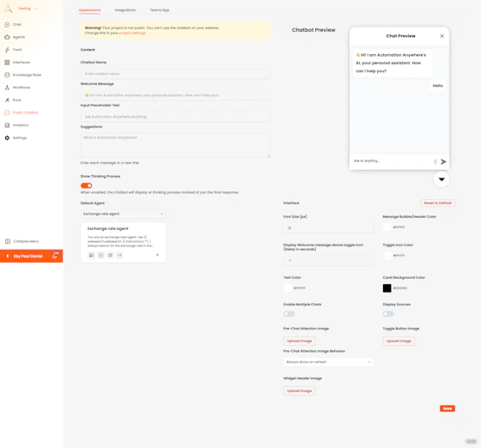Enable the Multiple Chats toggle

(289, 313)
